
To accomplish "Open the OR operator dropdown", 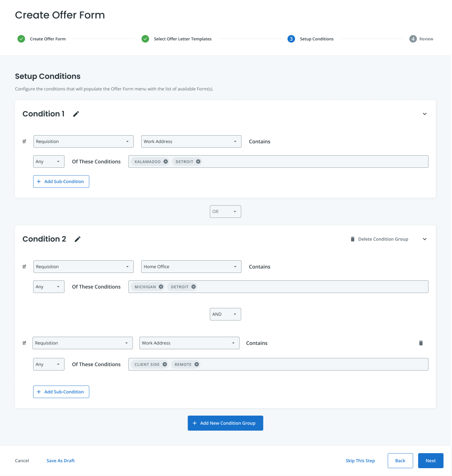I will coord(225,211).
